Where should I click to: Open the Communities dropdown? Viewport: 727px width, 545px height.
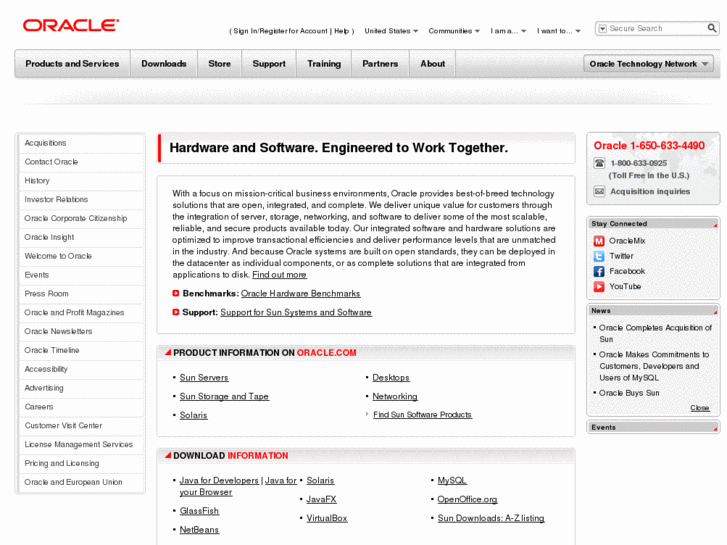(x=454, y=31)
